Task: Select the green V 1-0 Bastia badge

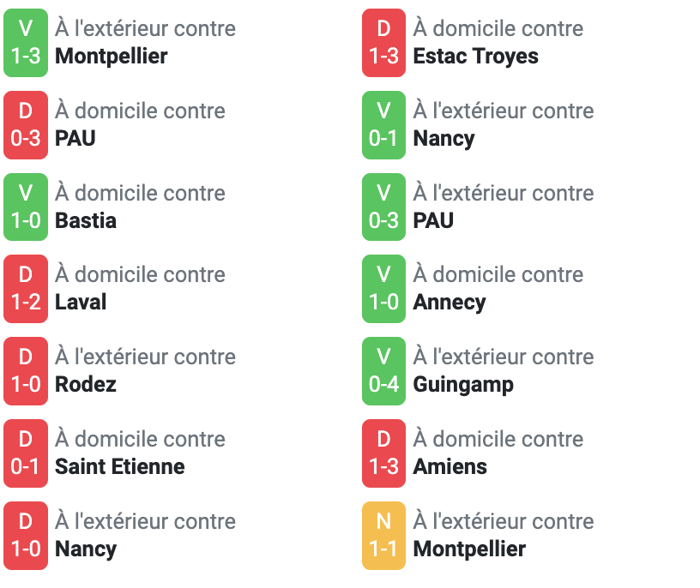Action: 26,207
